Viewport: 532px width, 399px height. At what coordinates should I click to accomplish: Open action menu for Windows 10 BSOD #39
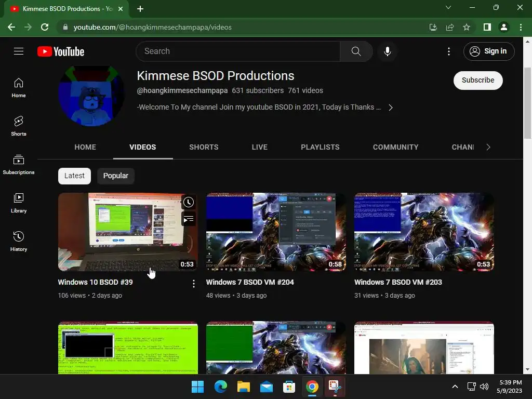coord(193,284)
